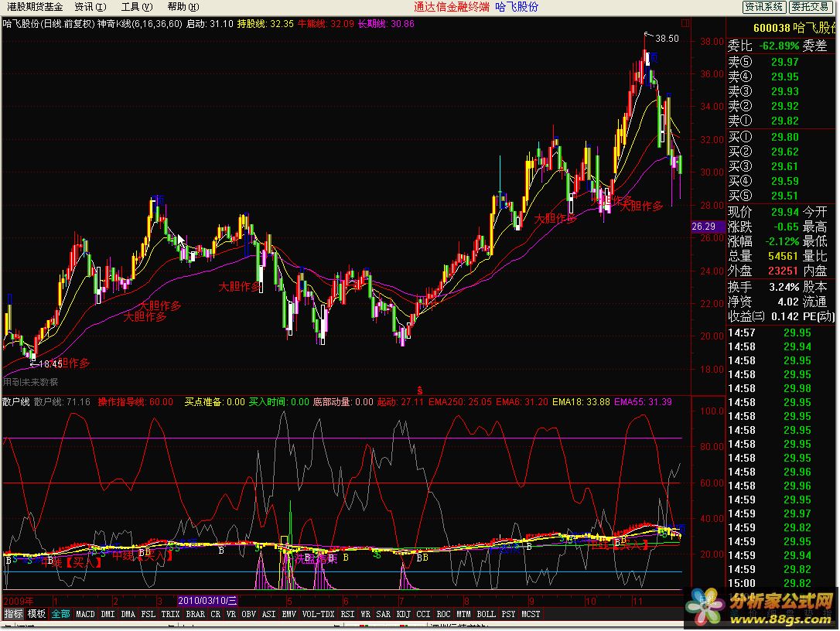Switch to the BRAR indicator
This screenshot has width=840, height=631.
pos(195,614)
